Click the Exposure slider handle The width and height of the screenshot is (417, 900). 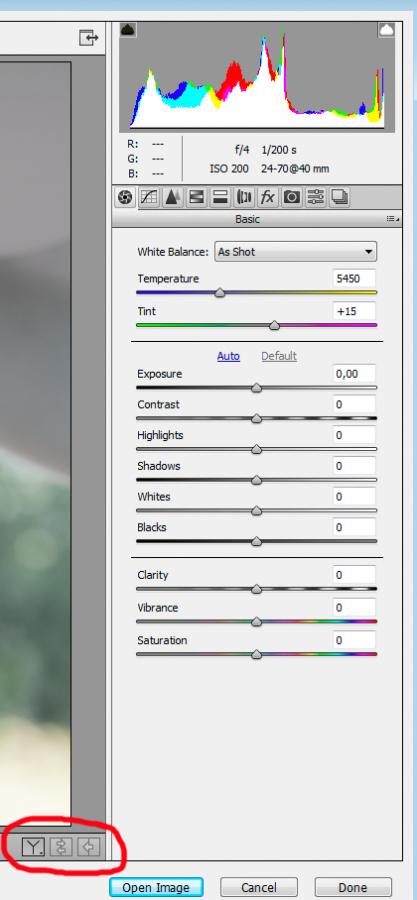(x=256, y=388)
